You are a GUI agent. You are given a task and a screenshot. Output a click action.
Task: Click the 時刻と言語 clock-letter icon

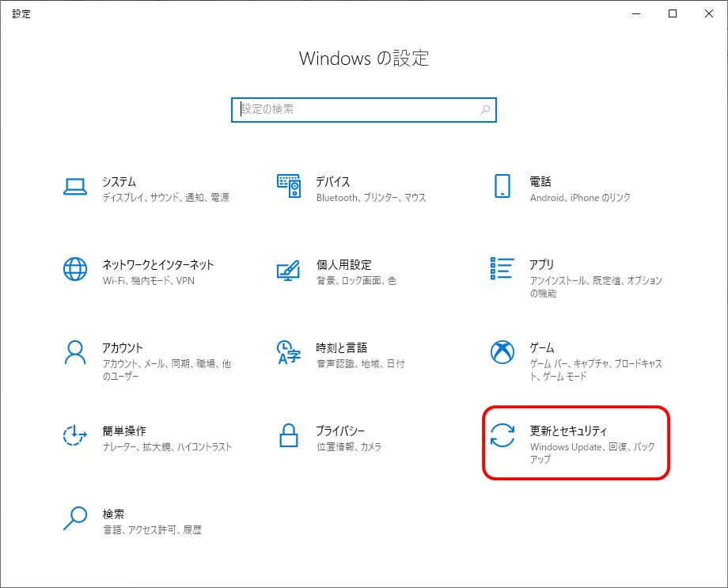coord(289,352)
